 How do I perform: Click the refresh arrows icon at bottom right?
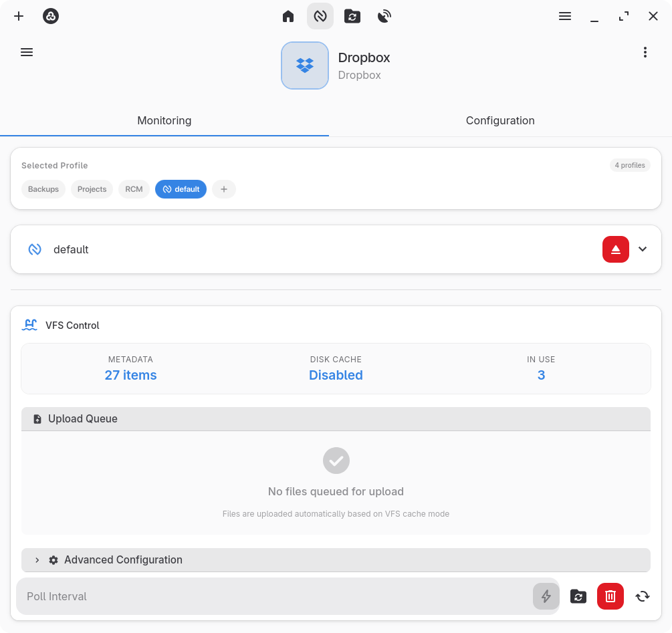coord(643,596)
